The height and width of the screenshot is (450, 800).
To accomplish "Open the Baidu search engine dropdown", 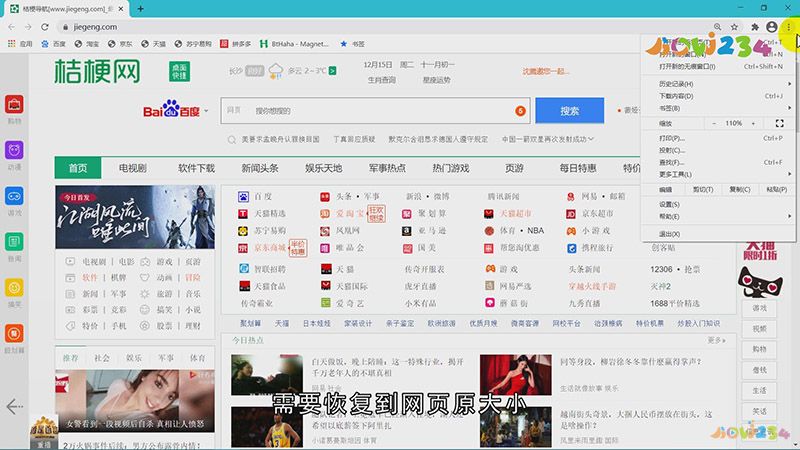I will (x=206, y=111).
